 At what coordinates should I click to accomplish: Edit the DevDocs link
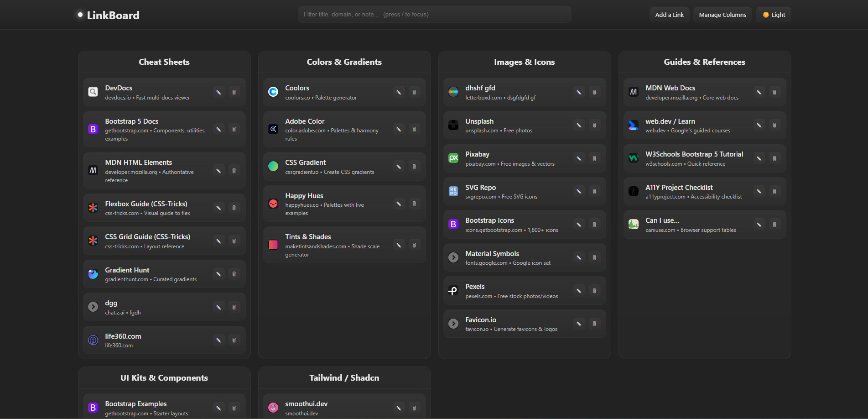click(218, 92)
